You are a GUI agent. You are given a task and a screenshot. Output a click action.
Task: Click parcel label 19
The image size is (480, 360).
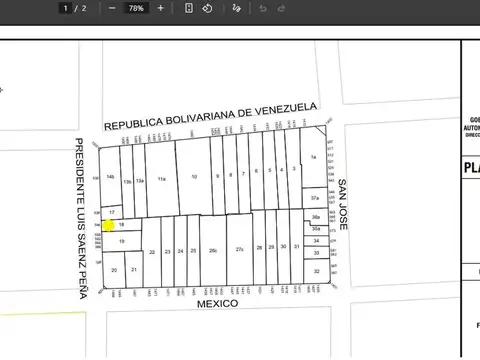122,241
